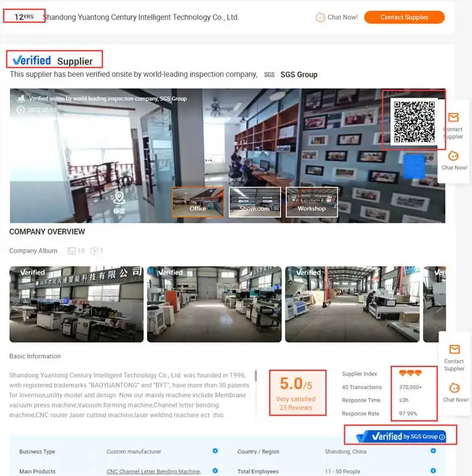Click the clock icon next to date

[x=20, y=110]
